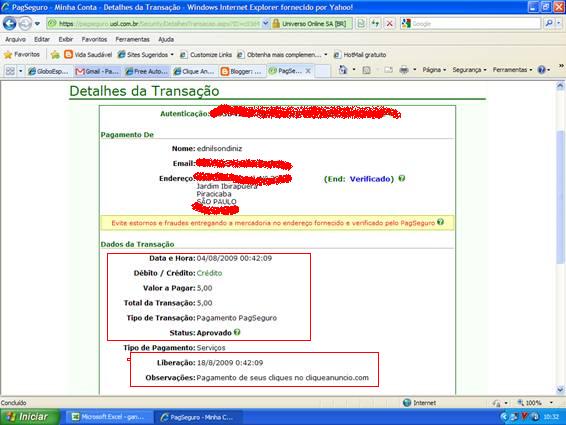The height and width of the screenshot is (425, 566).
Task: Close the PagSe... tab
Action: pos(308,71)
